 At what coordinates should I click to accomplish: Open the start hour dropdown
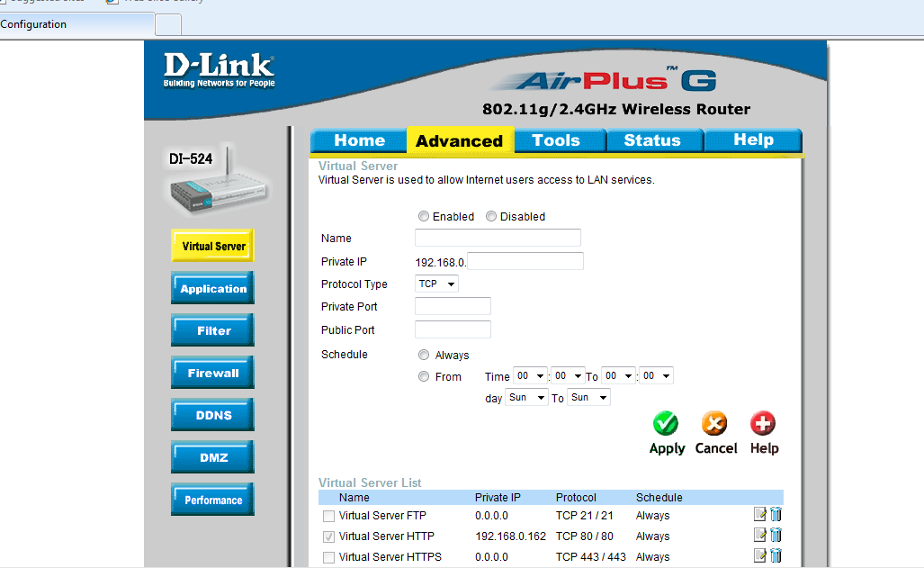point(530,375)
